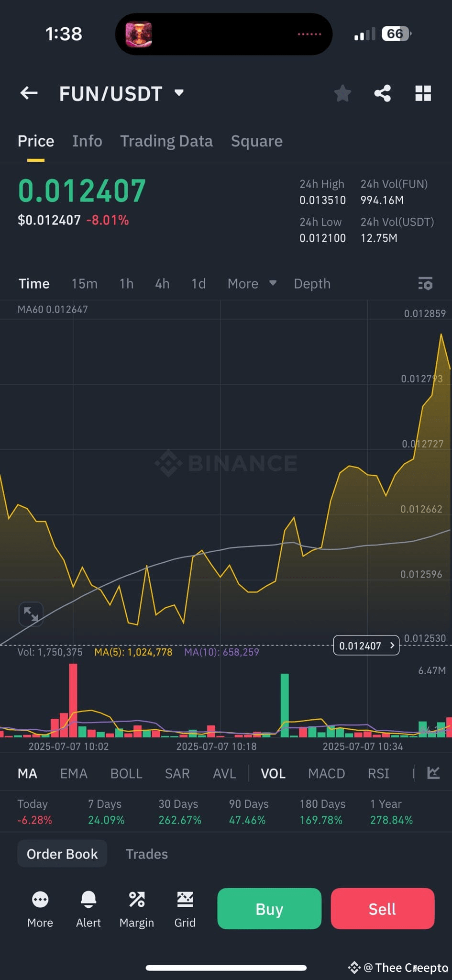This screenshot has height=980, width=452.
Task: Tap the 24h Low value 0.012100
Action: tap(322, 238)
